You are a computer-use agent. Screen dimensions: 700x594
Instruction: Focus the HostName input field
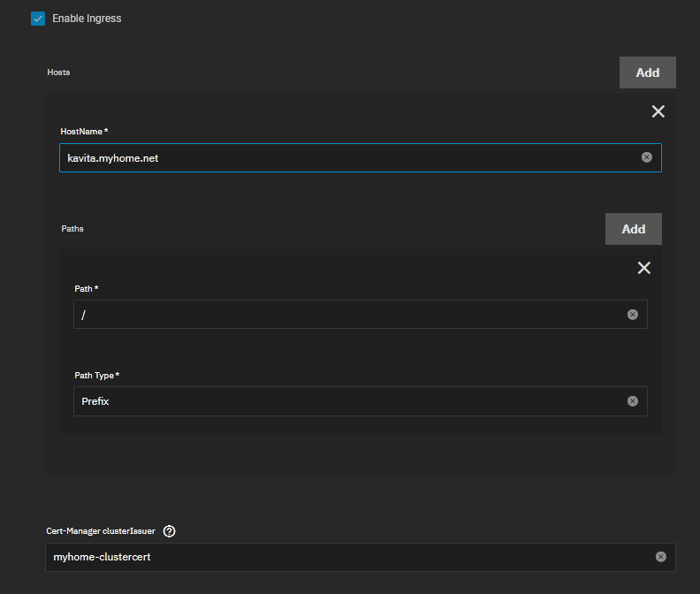point(361,157)
